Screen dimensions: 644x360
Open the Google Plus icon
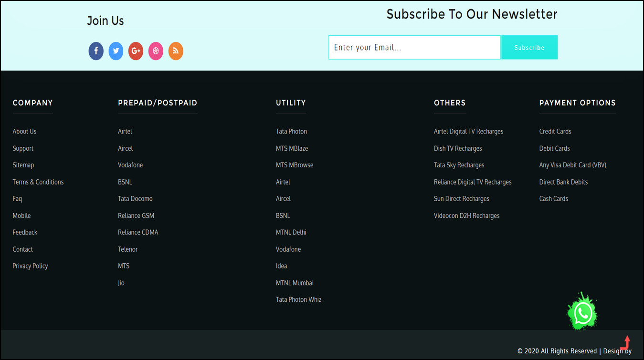136,51
